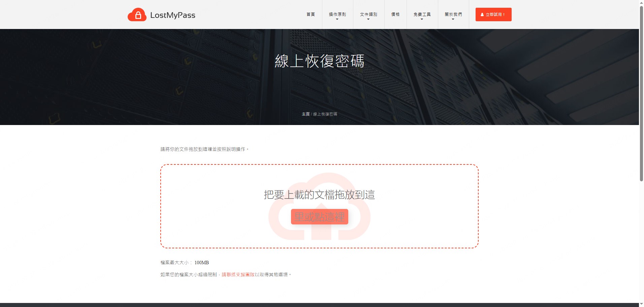Click the 100MB file size value

point(202,263)
